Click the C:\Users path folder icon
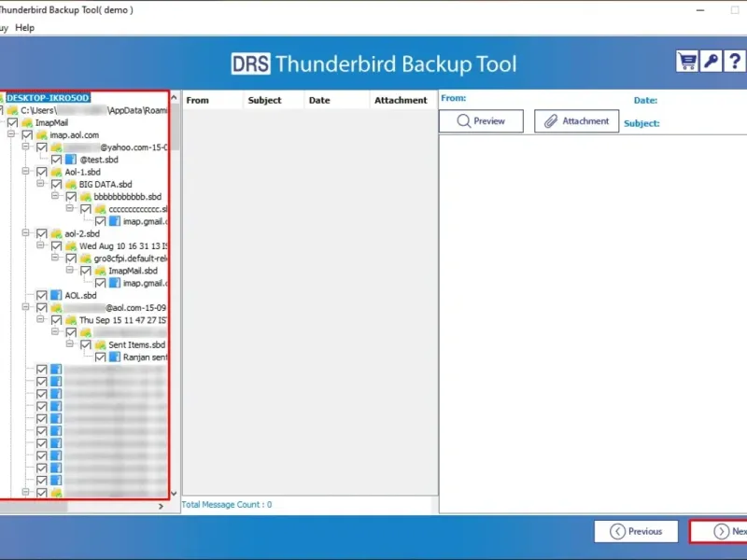Viewport: 747px width, 560px height. point(12,110)
